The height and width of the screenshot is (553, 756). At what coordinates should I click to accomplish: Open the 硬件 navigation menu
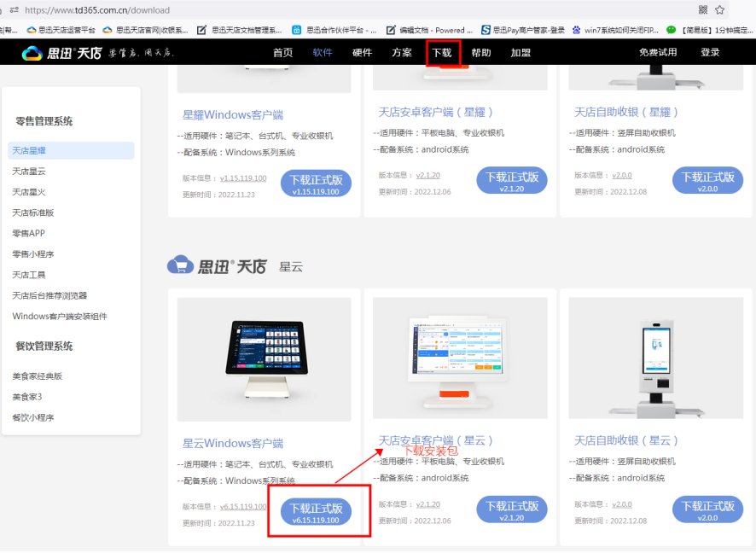click(362, 53)
